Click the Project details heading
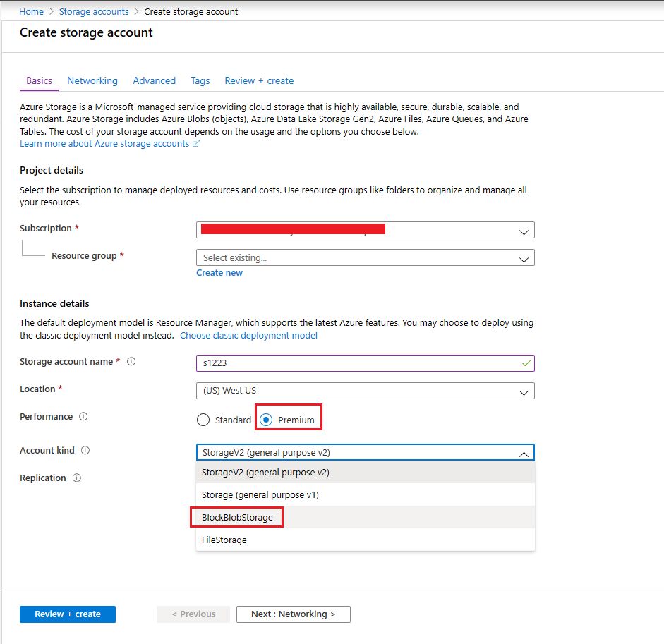This screenshot has height=644, width=664. (x=52, y=170)
